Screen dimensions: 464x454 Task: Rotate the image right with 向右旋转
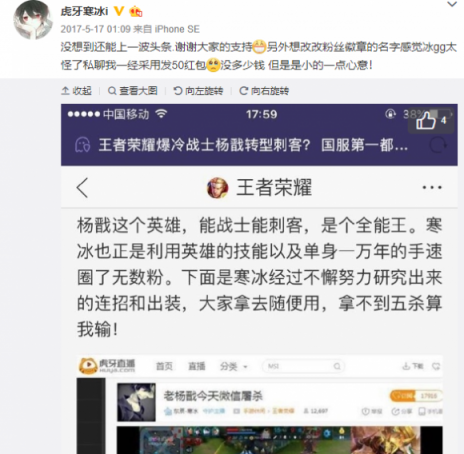pyautogui.click(x=264, y=91)
